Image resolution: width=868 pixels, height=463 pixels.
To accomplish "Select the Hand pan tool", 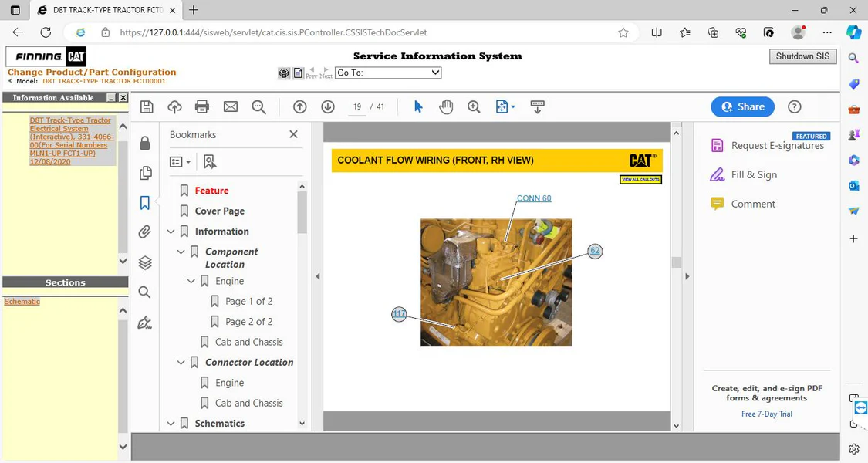I will 446,107.
